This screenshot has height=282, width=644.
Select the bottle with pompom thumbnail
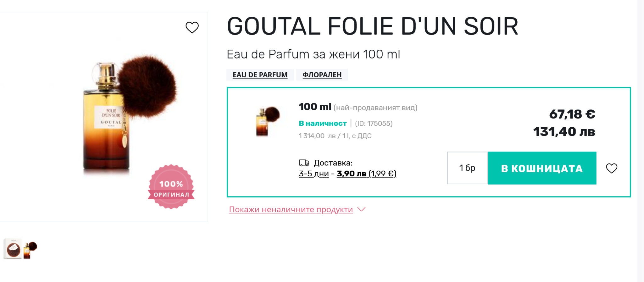click(30, 249)
